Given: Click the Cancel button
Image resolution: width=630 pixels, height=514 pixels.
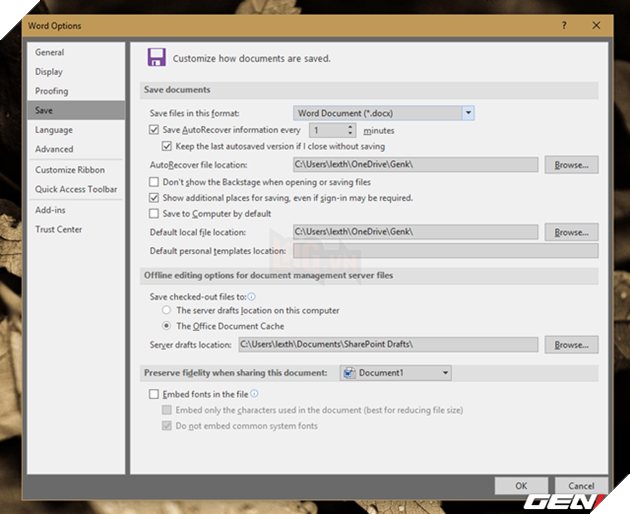Looking at the screenshot, I should point(574,485).
